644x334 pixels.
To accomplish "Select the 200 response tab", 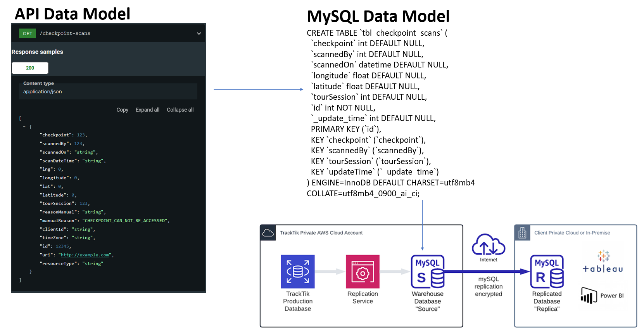I will [30, 68].
